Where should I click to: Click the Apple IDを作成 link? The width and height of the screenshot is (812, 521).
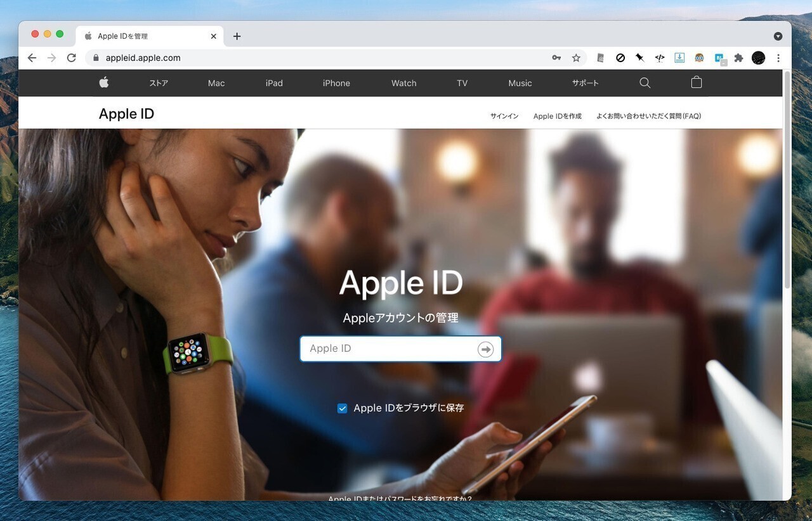tap(558, 116)
